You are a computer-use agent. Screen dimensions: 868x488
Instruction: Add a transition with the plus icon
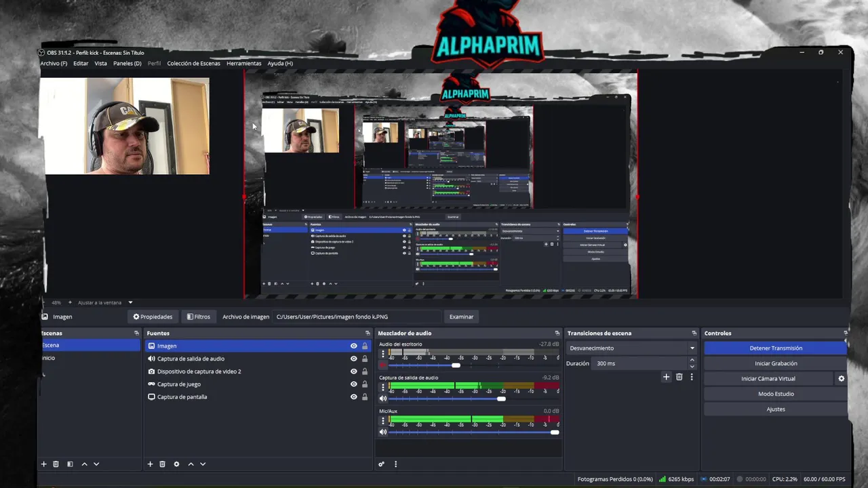[x=667, y=377]
